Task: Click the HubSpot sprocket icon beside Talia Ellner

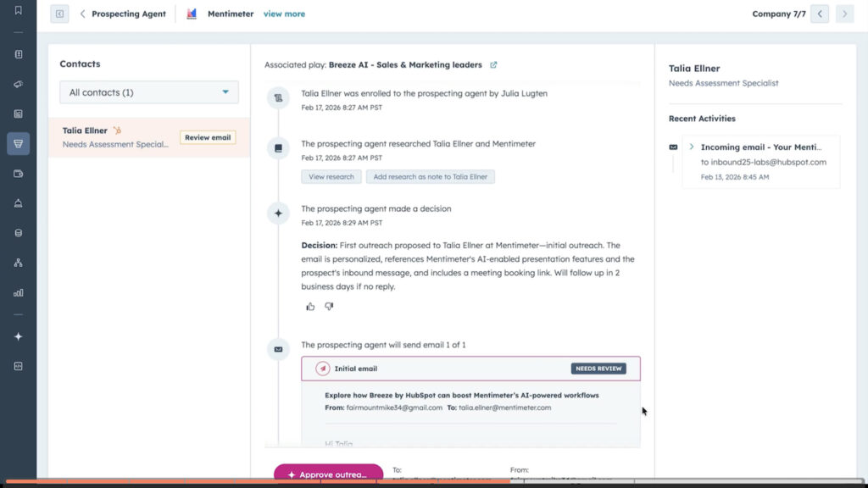Action: pos(117,130)
